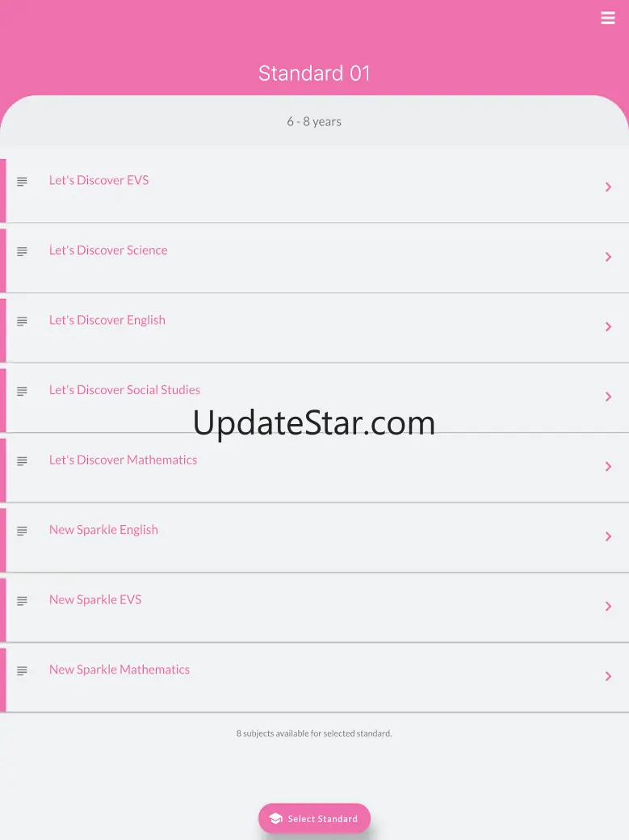
Task: Expand chevron for Let's Discover EVS
Action: click(x=608, y=187)
